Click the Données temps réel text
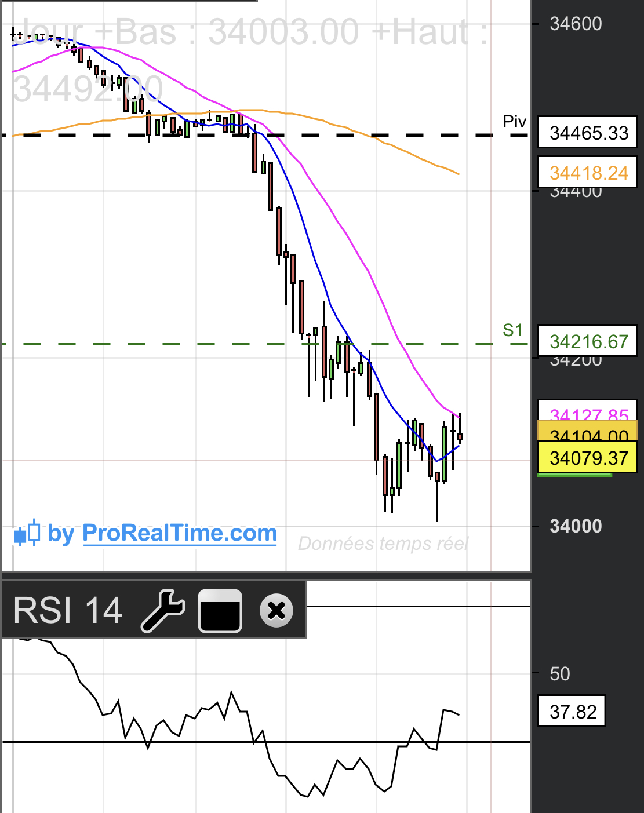 [x=383, y=544]
